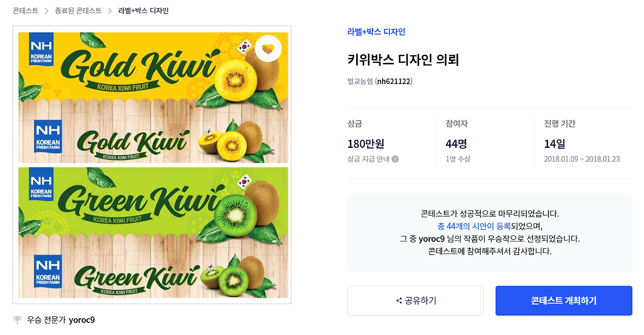Click the chevron after 콘테스트 breadcrumb
The image size is (644, 335).
(47, 11)
